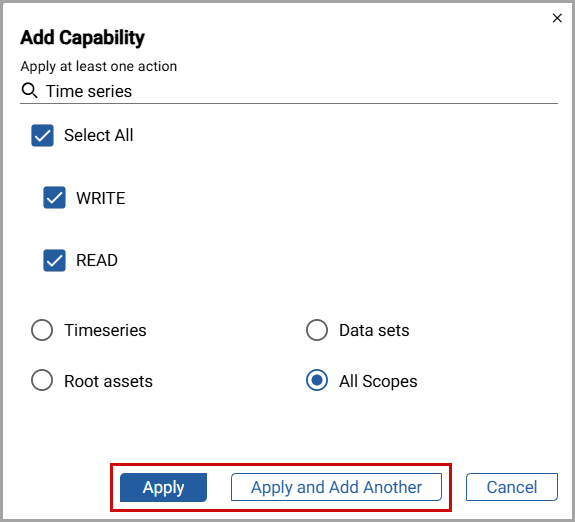Untick the WRITE action checkbox box
The width and height of the screenshot is (575, 522).
55,198
